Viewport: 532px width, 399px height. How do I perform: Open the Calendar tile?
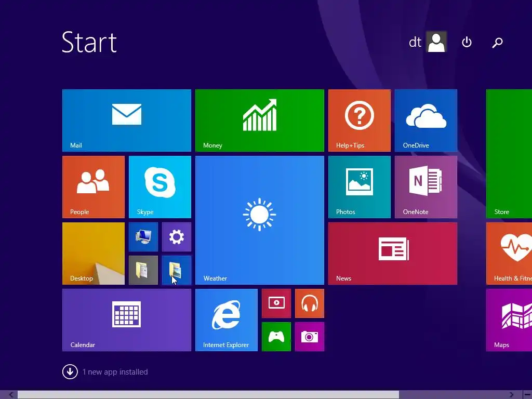(x=127, y=320)
